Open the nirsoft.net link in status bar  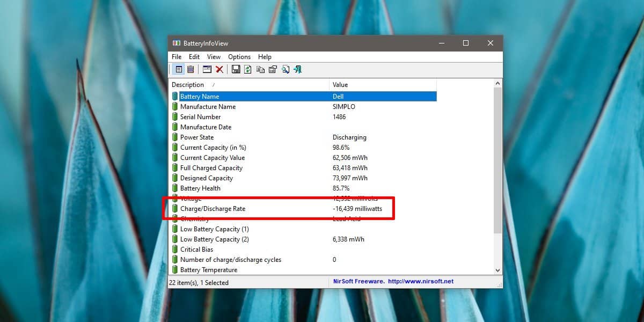421,282
